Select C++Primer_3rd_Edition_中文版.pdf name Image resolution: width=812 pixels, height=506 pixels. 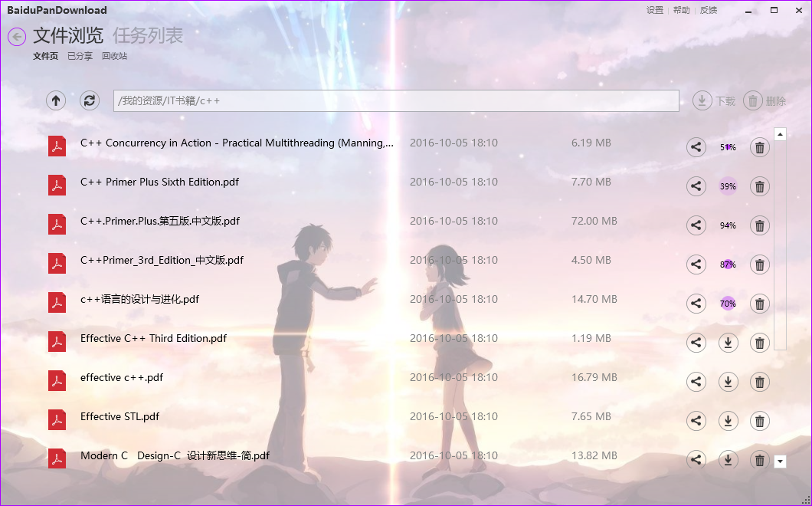tap(162, 260)
